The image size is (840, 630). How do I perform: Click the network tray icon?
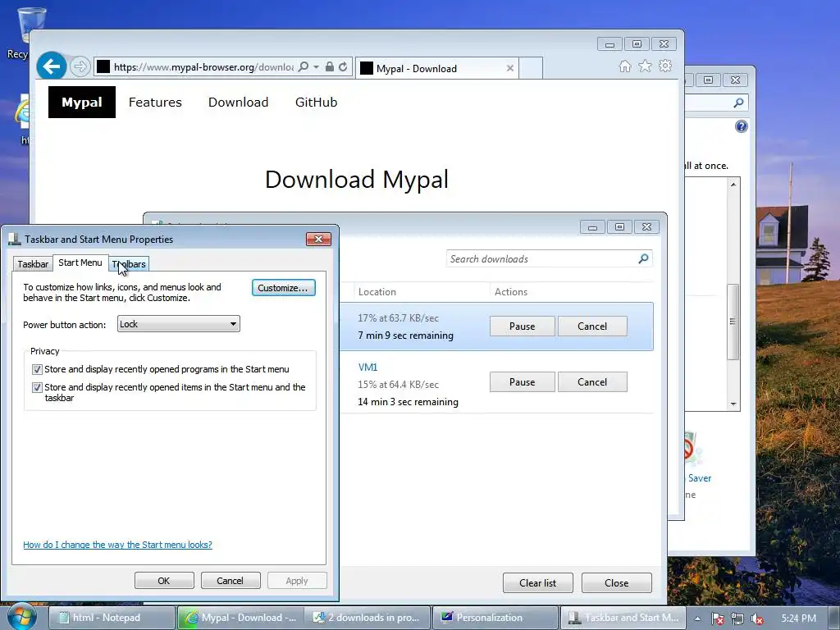(x=737, y=619)
